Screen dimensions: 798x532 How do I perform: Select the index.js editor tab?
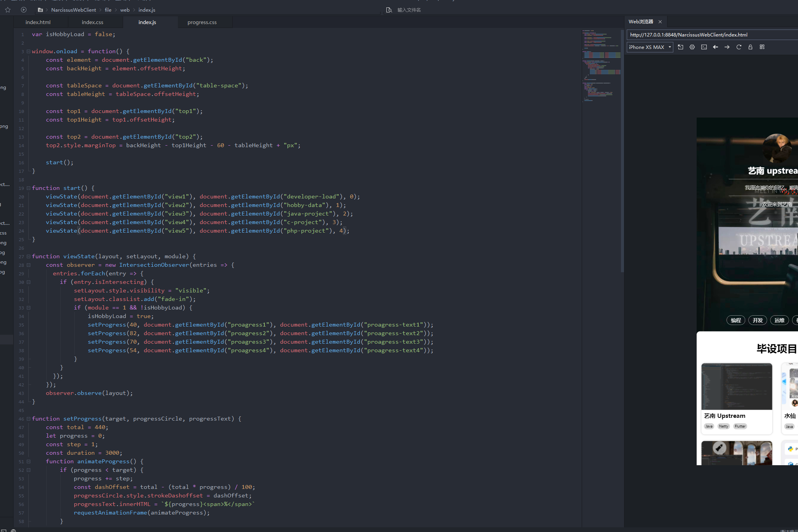[x=147, y=22]
